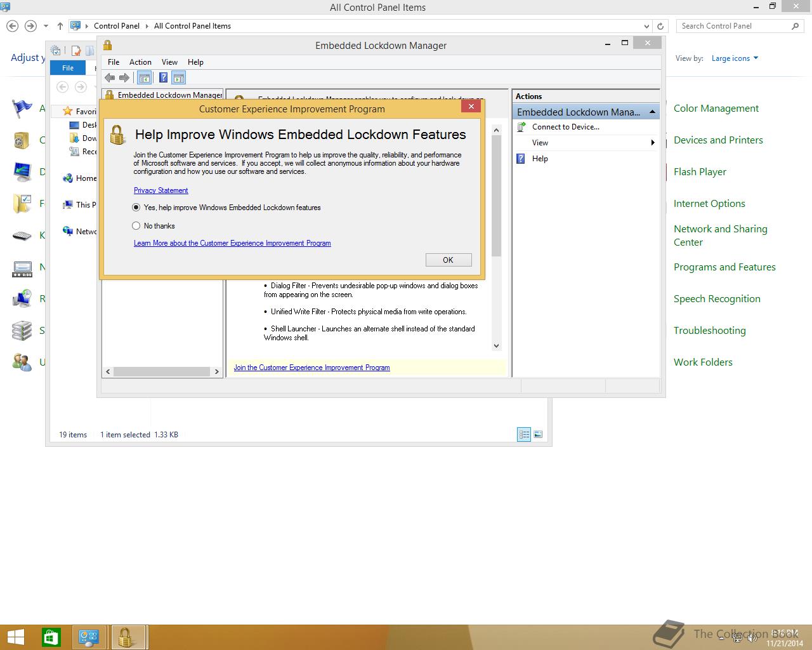Screen dimensions: 812x650
Task: Click This PC icon in Explorer navigation pane
Action: pyautogui.click(x=68, y=205)
